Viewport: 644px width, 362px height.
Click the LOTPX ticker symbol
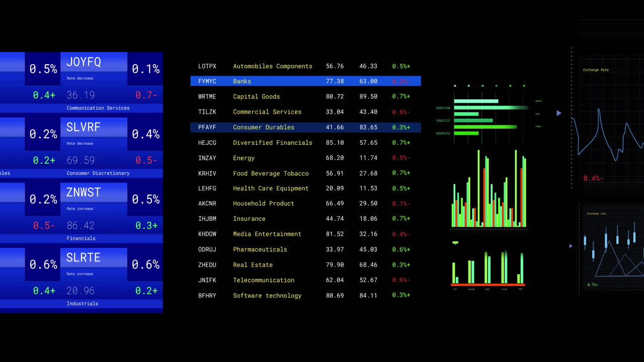point(207,66)
